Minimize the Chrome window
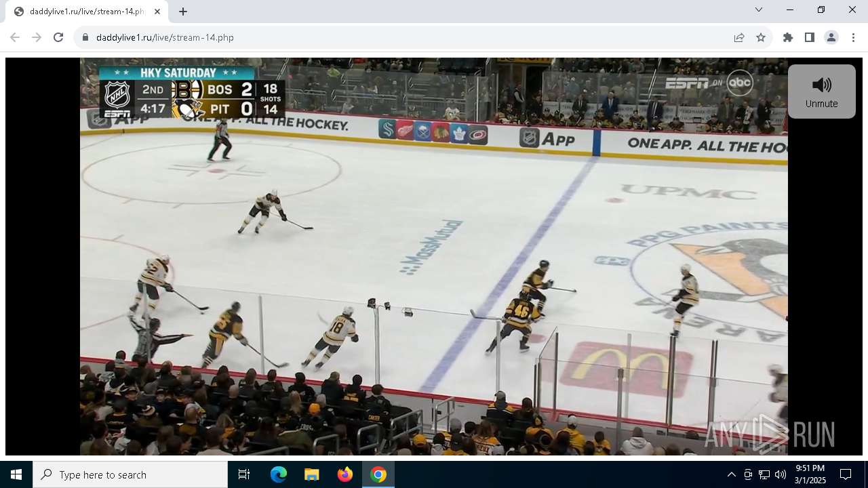Image resolution: width=868 pixels, height=488 pixels. [790, 9]
